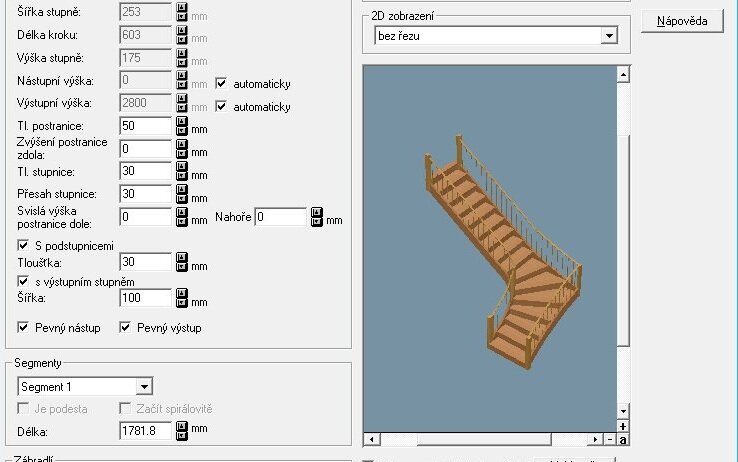
Task: Expand the Segment 1 dropdown list
Action: tap(144, 386)
